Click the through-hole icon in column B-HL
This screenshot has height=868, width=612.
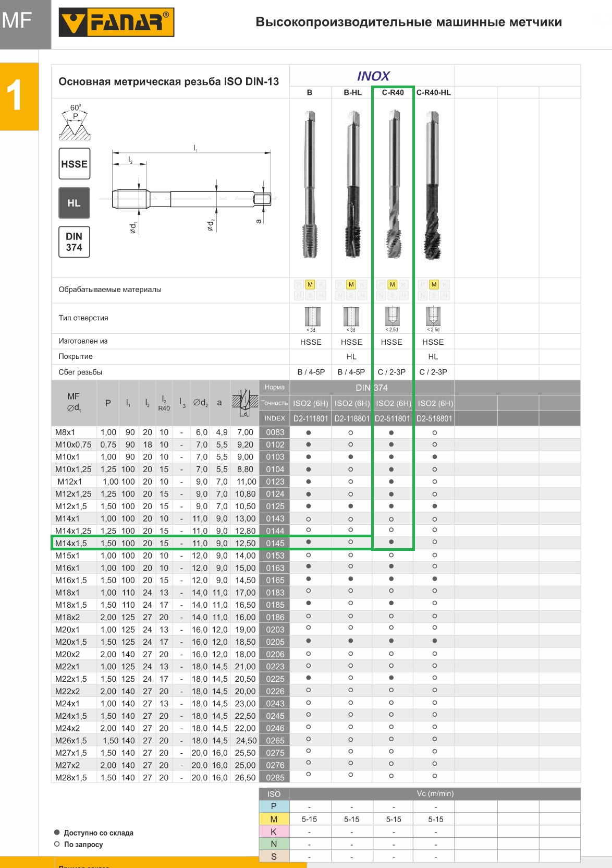pos(351,317)
